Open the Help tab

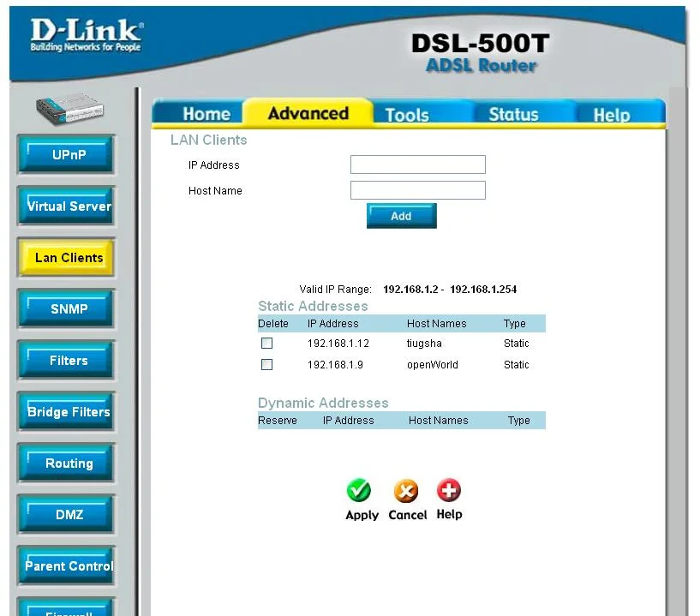point(612,115)
